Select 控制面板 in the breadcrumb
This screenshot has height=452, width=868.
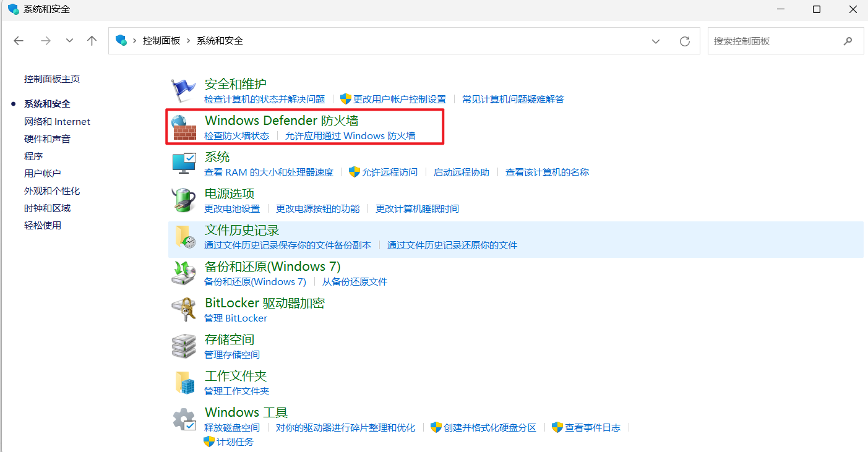click(161, 40)
